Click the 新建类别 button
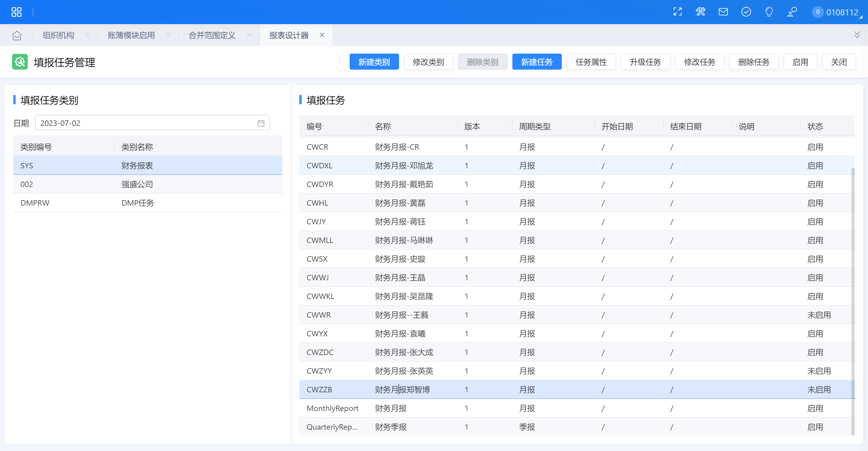 tap(374, 62)
